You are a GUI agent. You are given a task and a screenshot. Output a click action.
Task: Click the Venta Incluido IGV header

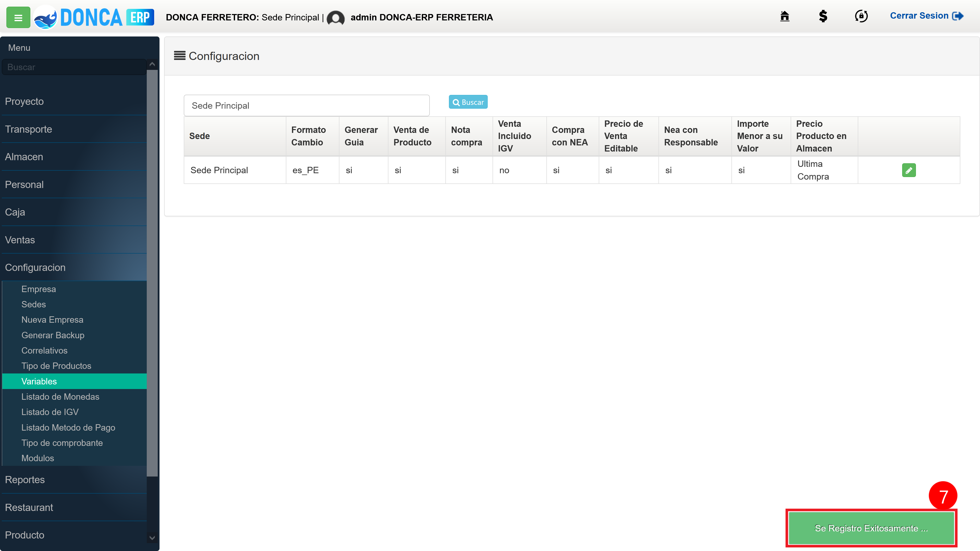[x=519, y=136]
